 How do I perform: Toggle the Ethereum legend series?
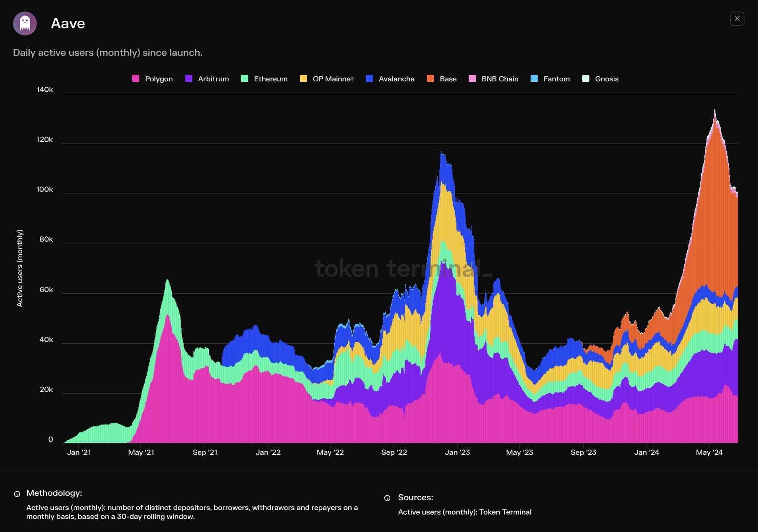(x=264, y=79)
